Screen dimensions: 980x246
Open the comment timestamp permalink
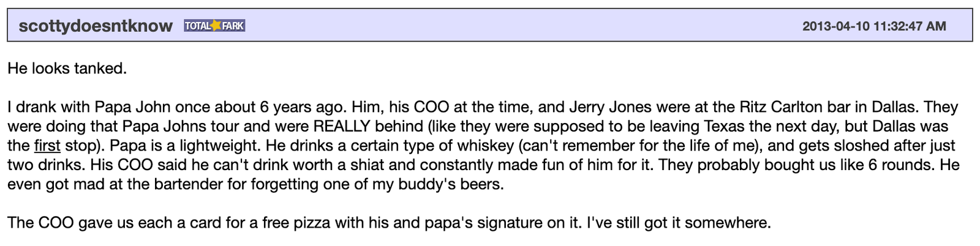[874, 26]
